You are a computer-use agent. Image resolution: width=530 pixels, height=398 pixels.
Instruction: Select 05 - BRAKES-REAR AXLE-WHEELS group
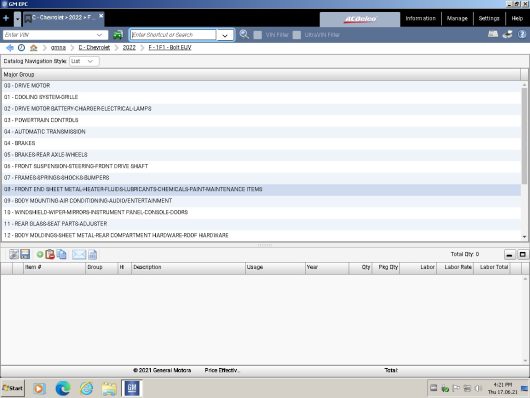(261, 155)
